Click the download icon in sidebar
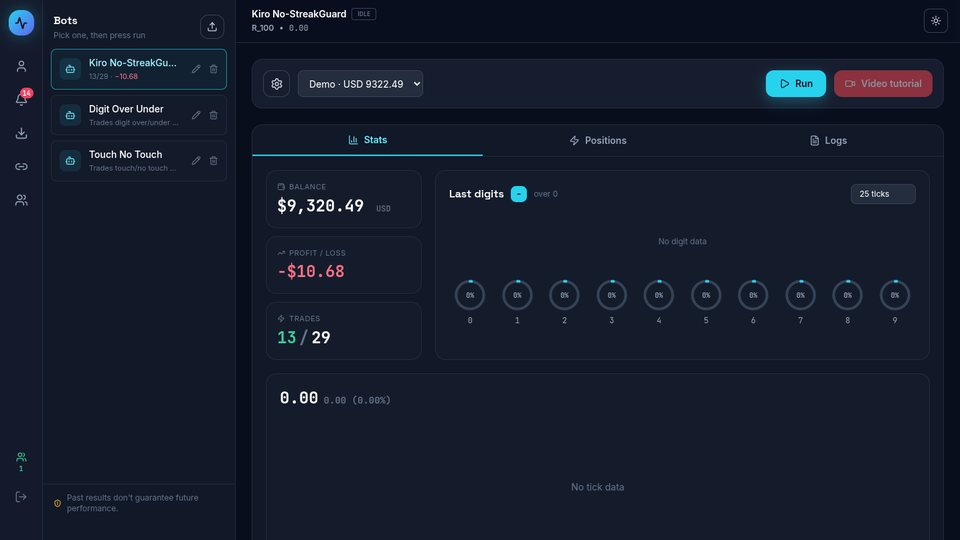The image size is (960, 540). point(21,133)
